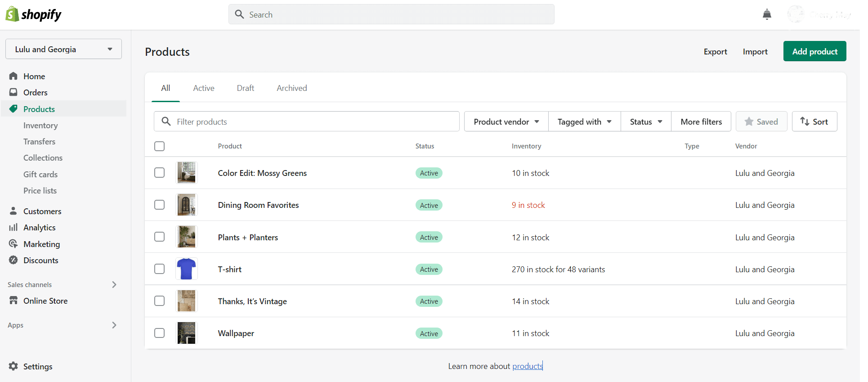
Task: Click the Settings gear icon
Action: [x=13, y=366]
